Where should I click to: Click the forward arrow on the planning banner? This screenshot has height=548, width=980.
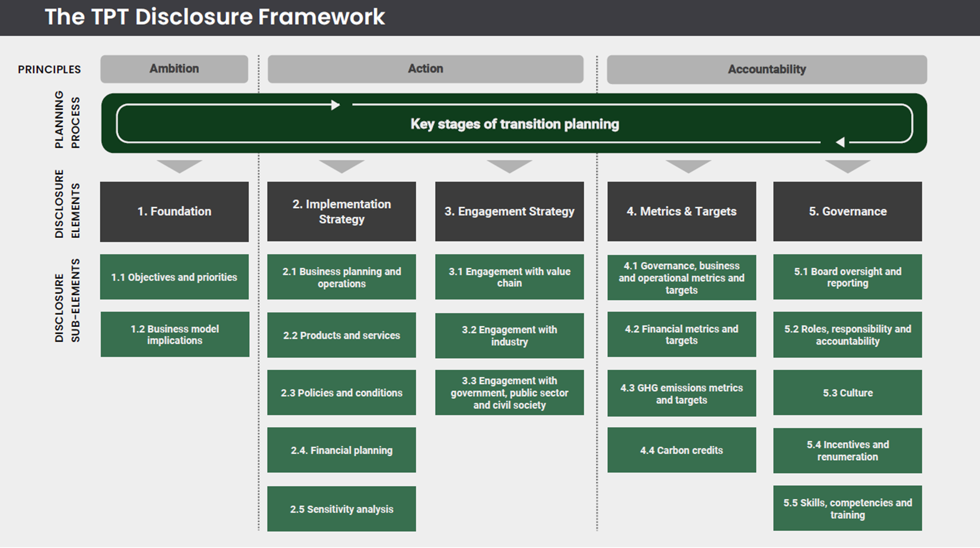pyautogui.click(x=336, y=105)
